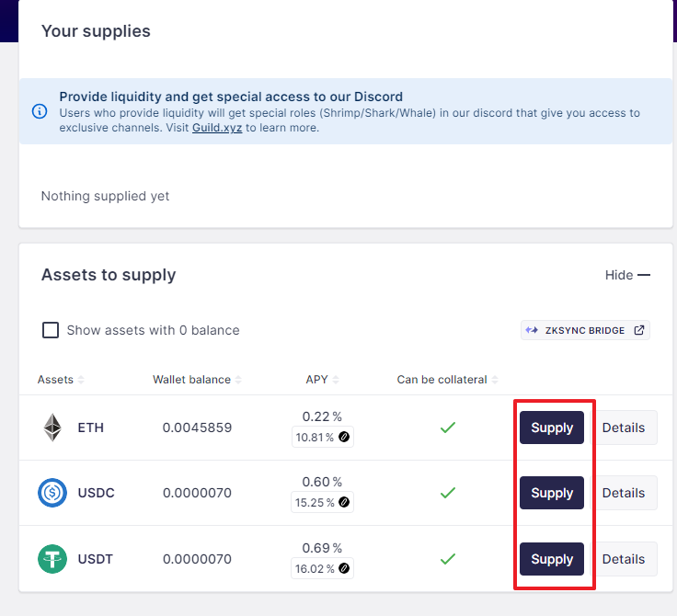Image resolution: width=677 pixels, height=616 pixels.
Task: Supply USDC
Action: point(552,493)
